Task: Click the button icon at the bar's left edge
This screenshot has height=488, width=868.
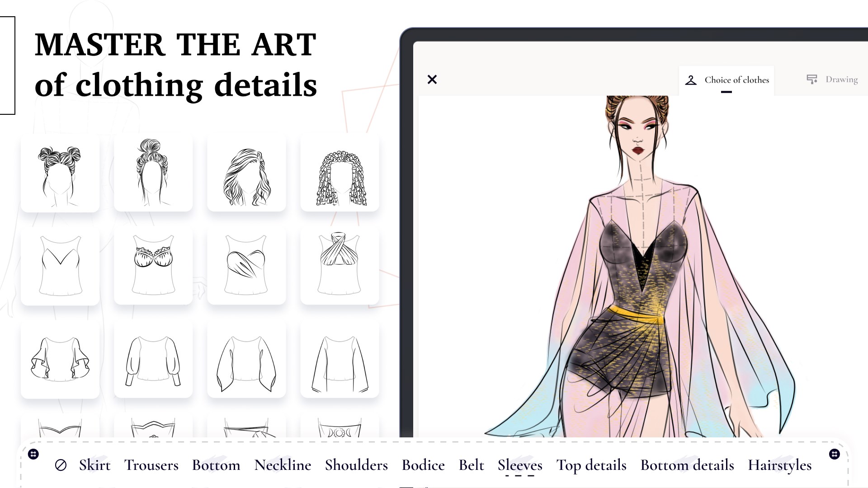Action: click(34, 454)
